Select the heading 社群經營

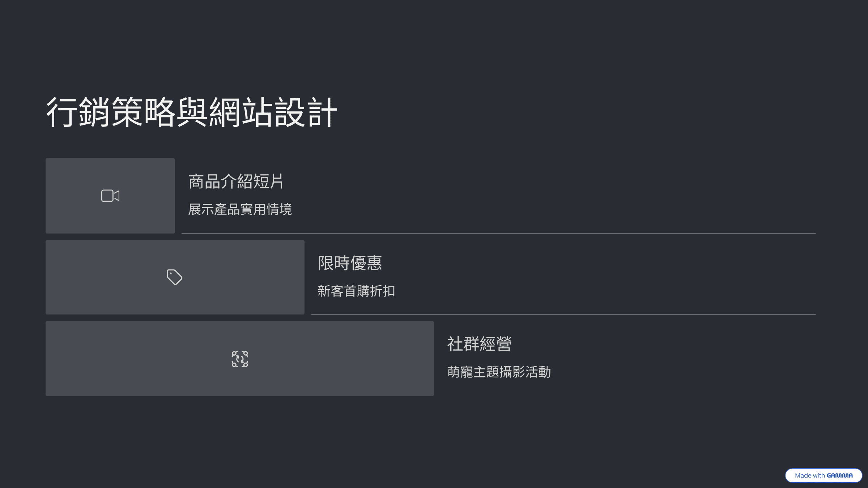pos(479,344)
